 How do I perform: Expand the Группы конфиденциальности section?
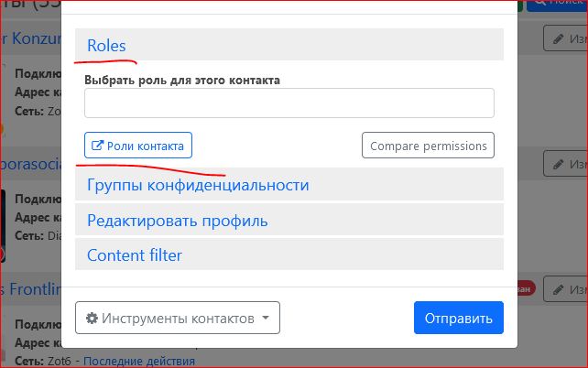[x=198, y=185]
